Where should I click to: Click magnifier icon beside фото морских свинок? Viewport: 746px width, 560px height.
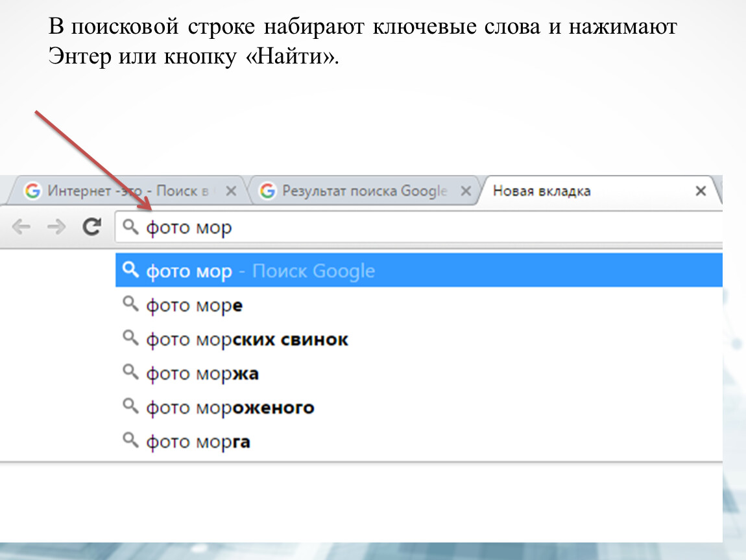(x=130, y=338)
